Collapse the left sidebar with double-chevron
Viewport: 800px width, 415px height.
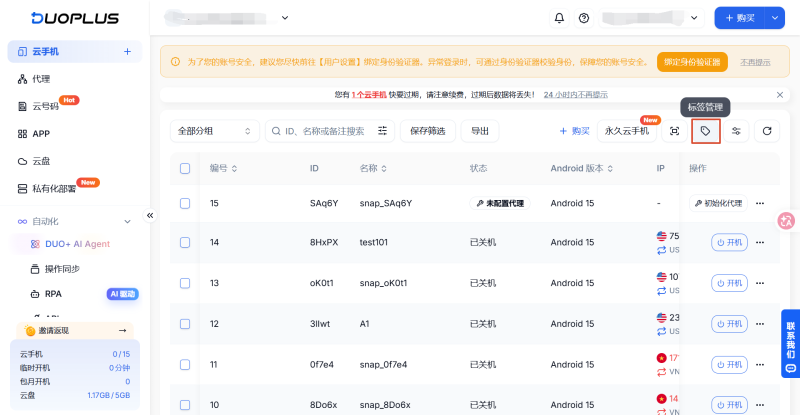(150, 215)
